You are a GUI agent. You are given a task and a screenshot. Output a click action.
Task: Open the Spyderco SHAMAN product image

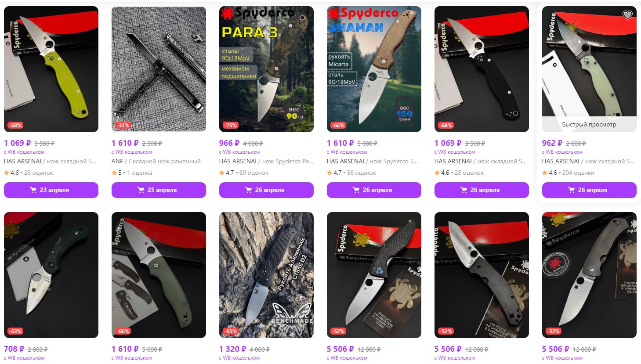coord(374,69)
